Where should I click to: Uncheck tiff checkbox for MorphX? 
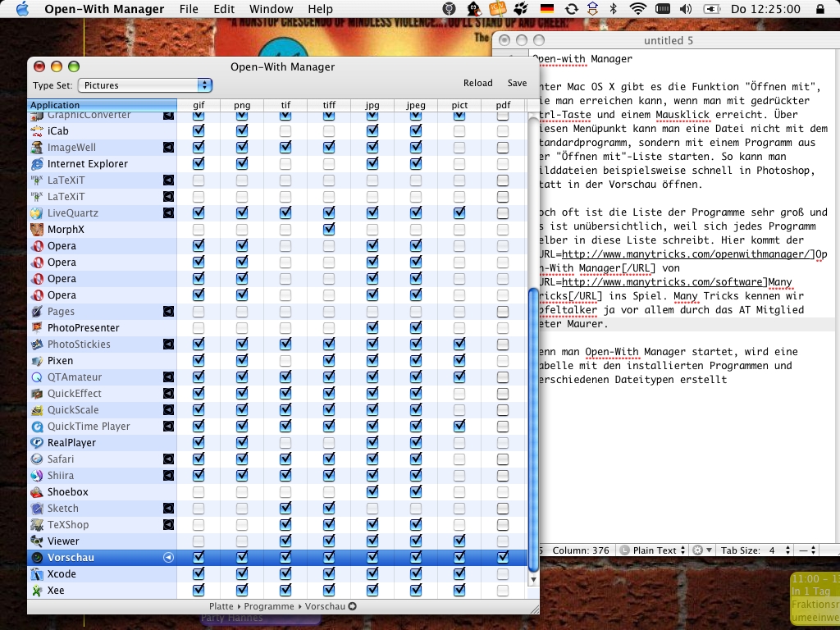coord(329,230)
